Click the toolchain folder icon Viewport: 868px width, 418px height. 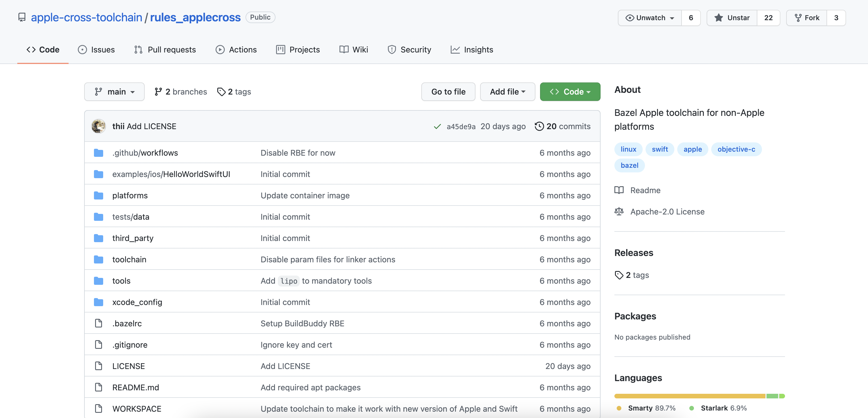tap(98, 259)
